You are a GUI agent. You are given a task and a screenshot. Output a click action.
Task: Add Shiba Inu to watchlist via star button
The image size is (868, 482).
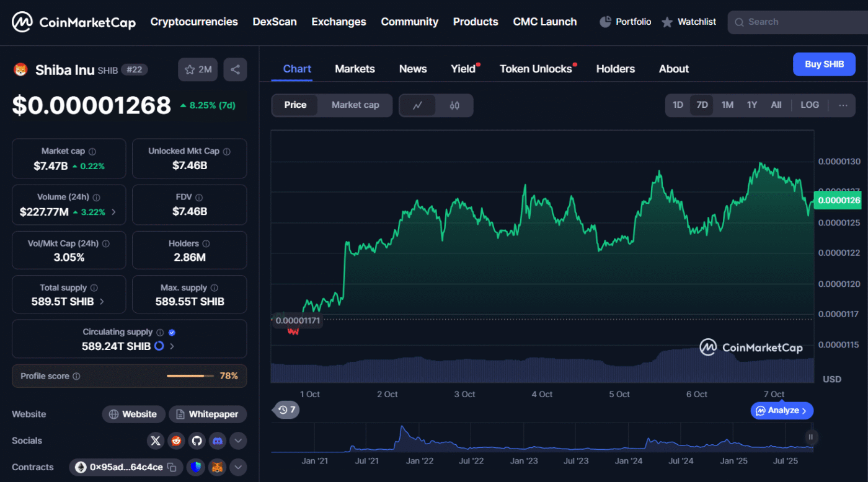(x=198, y=69)
